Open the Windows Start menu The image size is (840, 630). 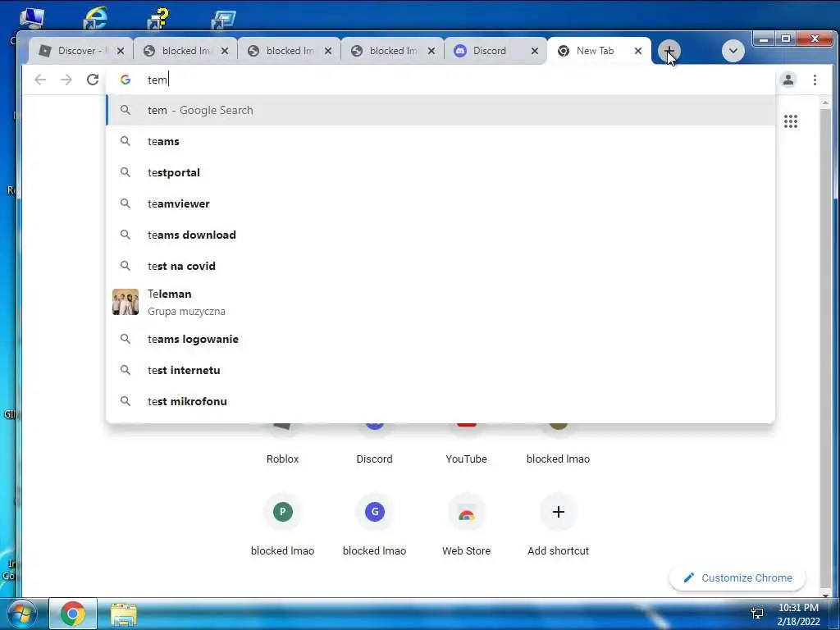(x=21, y=614)
